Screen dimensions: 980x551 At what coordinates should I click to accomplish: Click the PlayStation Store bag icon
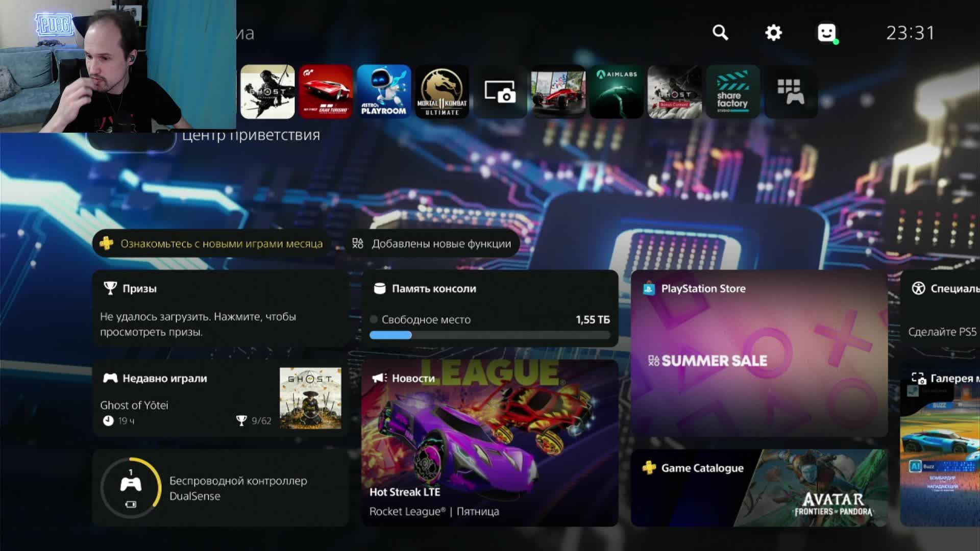[649, 288]
